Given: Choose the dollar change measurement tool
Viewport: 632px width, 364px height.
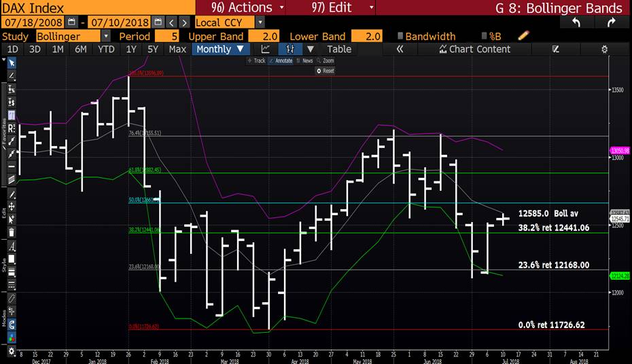Looking at the screenshot, I should pyautogui.click(x=12, y=103).
